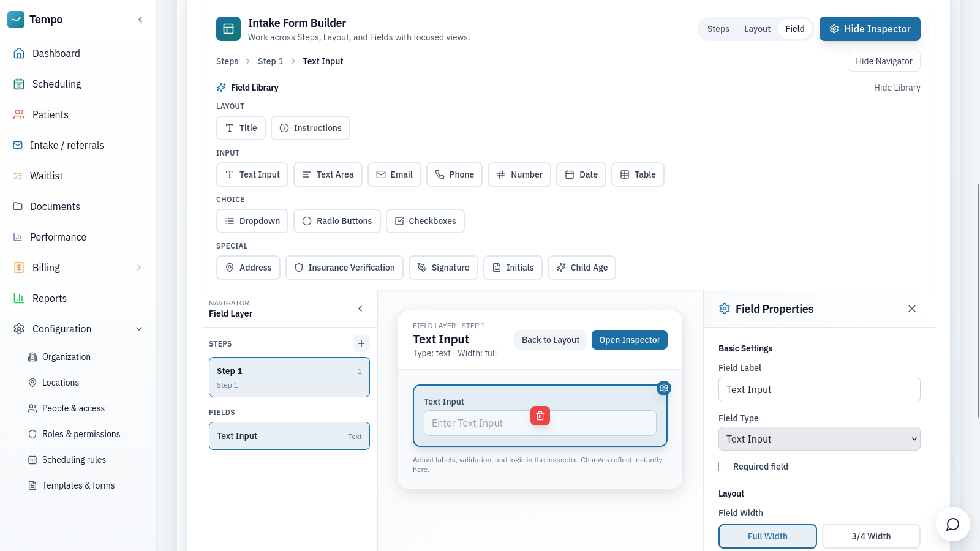Open the Field Type dropdown
980x551 pixels.
[819, 439]
